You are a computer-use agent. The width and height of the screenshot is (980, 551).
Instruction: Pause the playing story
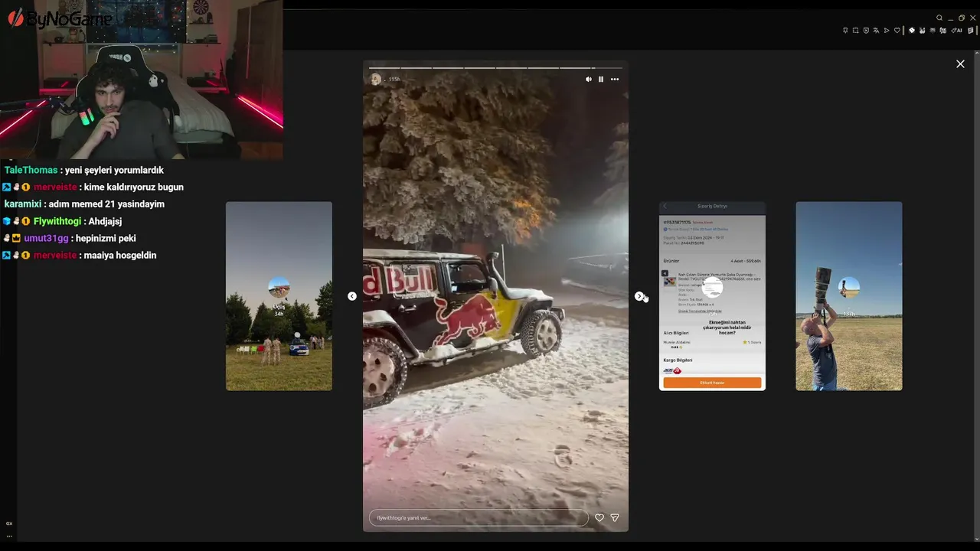(x=601, y=79)
